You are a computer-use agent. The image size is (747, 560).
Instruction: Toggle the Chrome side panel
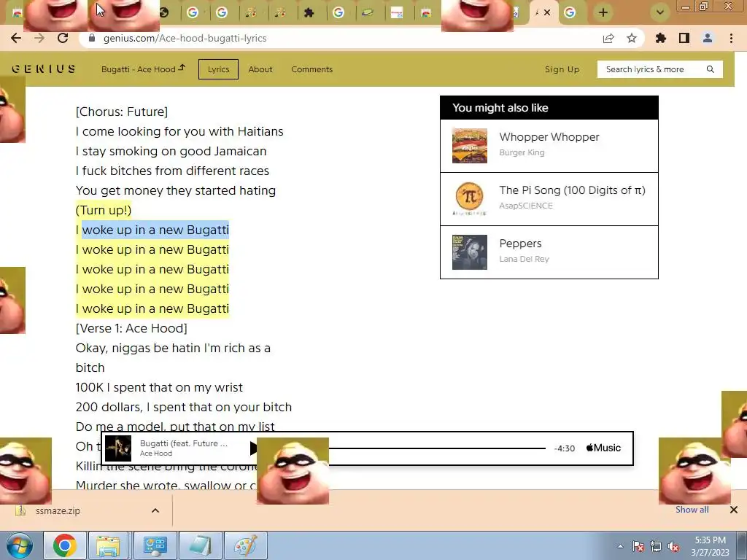(x=684, y=38)
